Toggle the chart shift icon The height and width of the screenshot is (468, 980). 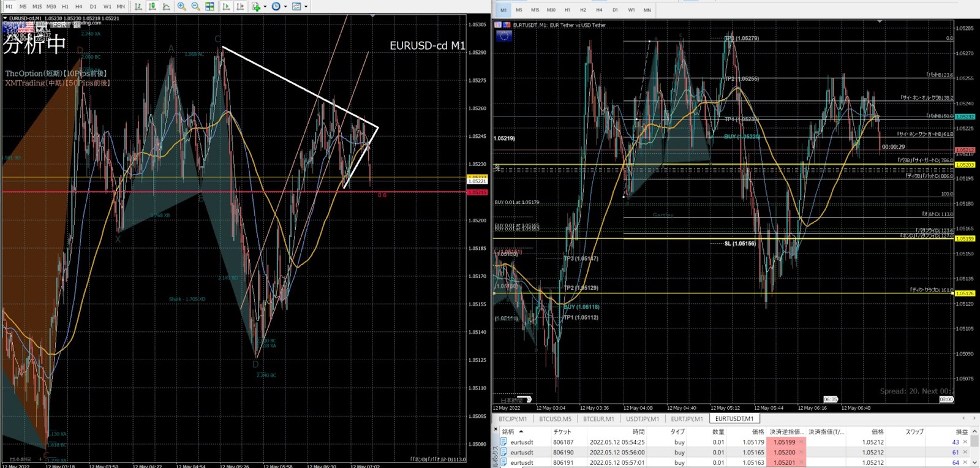(241, 6)
